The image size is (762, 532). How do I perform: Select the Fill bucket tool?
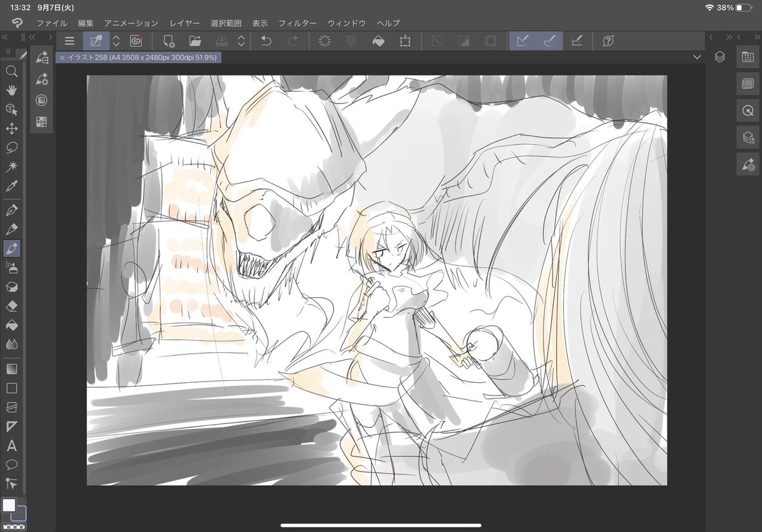[x=11, y=325]
